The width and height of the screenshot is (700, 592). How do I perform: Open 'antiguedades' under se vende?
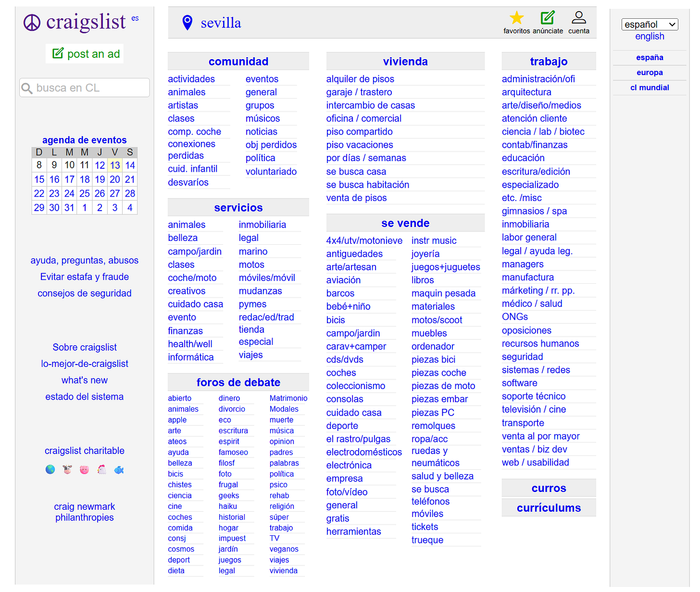354,253
